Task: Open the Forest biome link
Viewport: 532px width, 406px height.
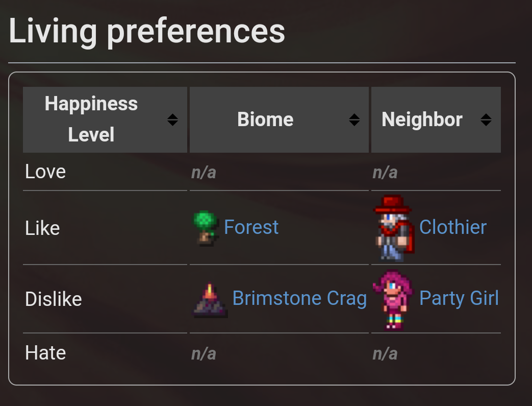Action: click(251, 227)
